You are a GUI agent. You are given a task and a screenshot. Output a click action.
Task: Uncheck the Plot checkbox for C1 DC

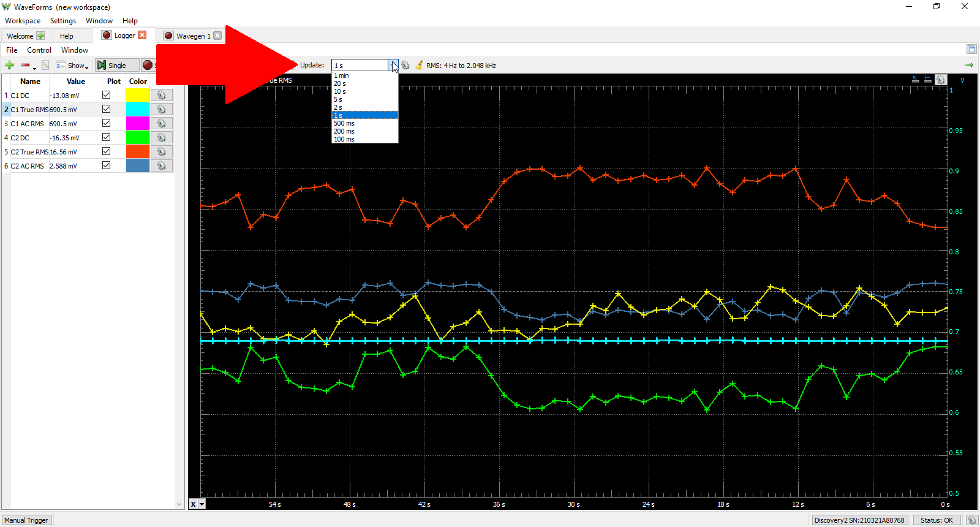click(x=106, y=95)
